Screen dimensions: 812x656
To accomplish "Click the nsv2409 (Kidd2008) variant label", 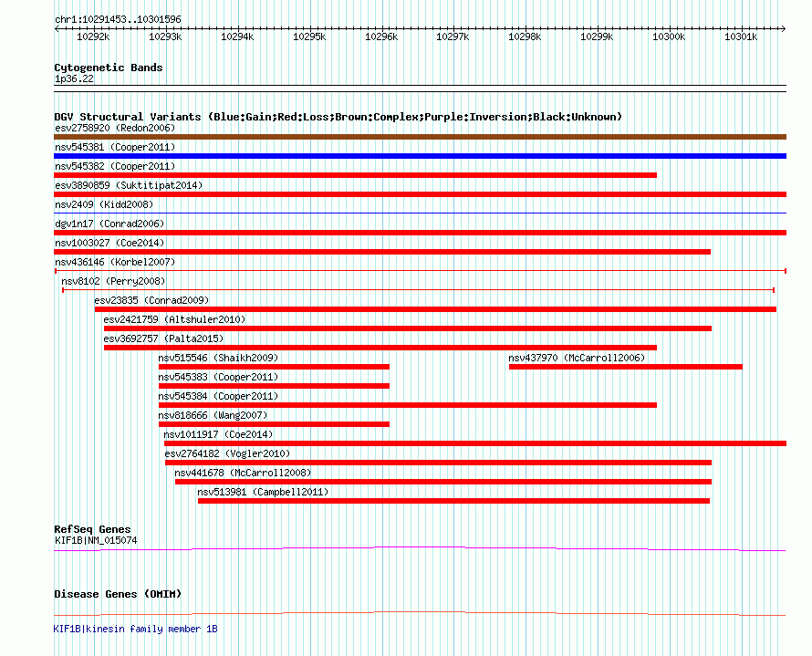I will (104, 204).
